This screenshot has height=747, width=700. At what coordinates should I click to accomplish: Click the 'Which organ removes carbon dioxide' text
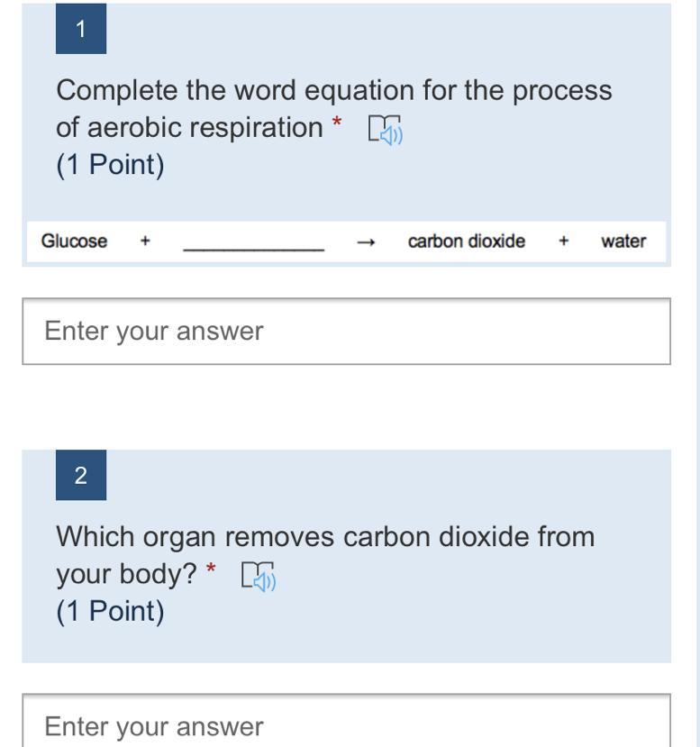click(x=325, y=537)
